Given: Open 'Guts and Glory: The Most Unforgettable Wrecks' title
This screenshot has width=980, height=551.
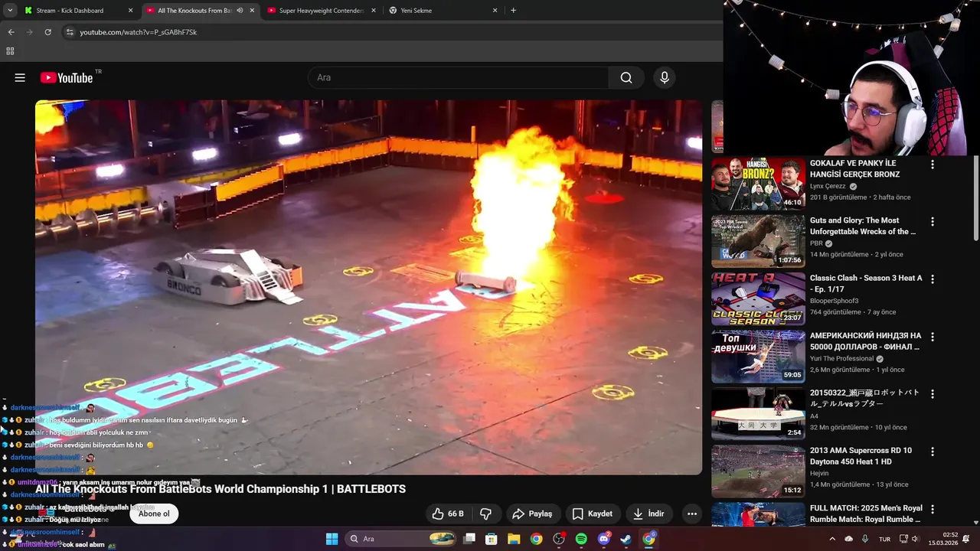Looking at the screenshot, I should [863, 226].
